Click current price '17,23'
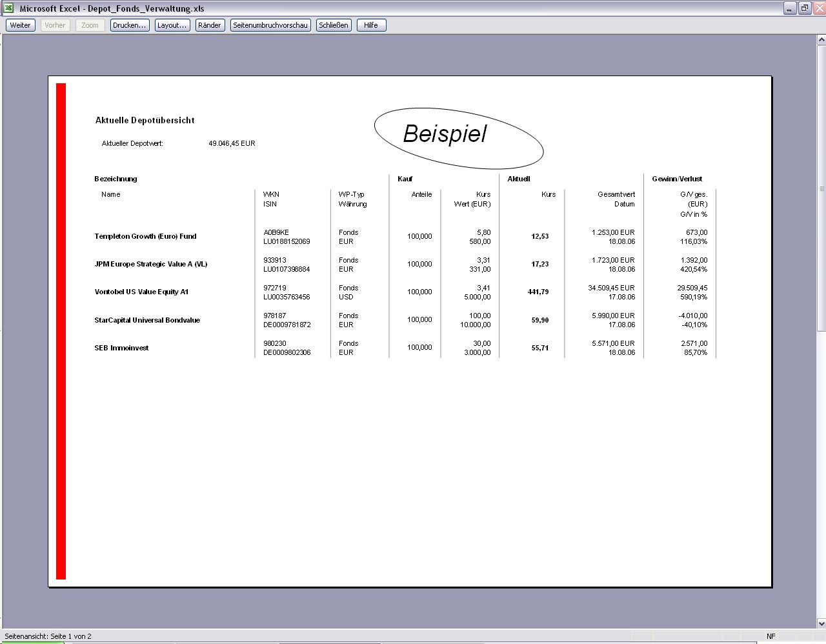Image resolution: width=826 pixels, height=644 pixels. [x=540, y=264]
